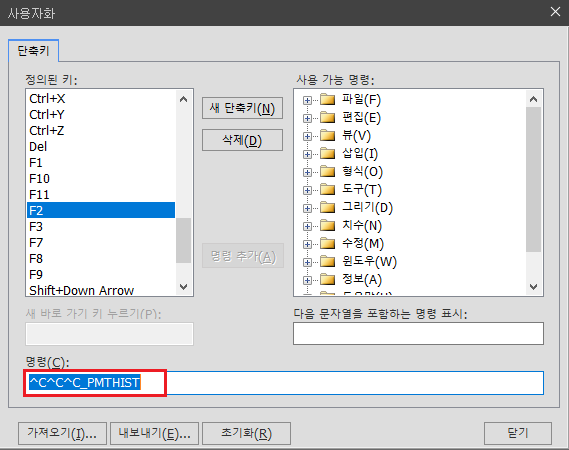Image resolution: width=569 pixels, height=450 pixels.
Task: Click down arrow of defined keys scrollbar
Action: click(184, 287)
